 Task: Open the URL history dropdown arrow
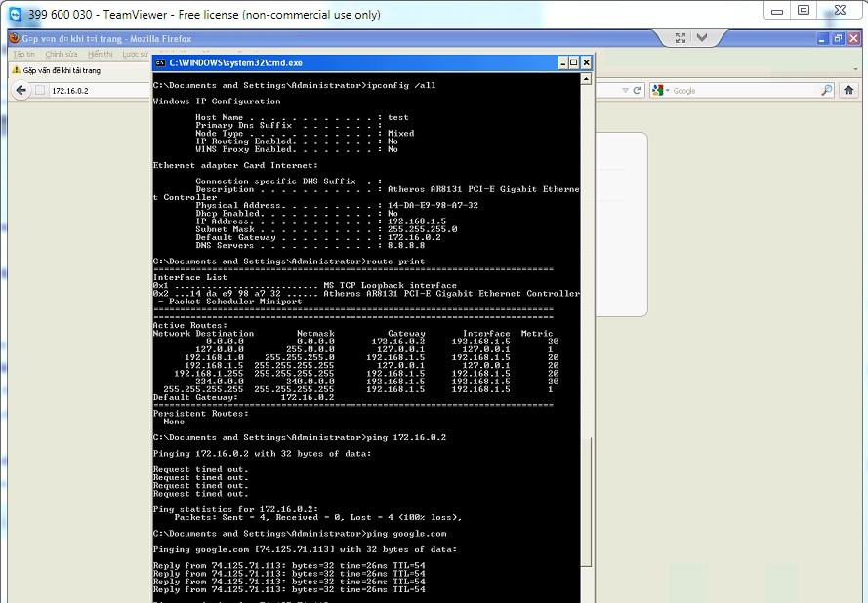click(625, 90)
